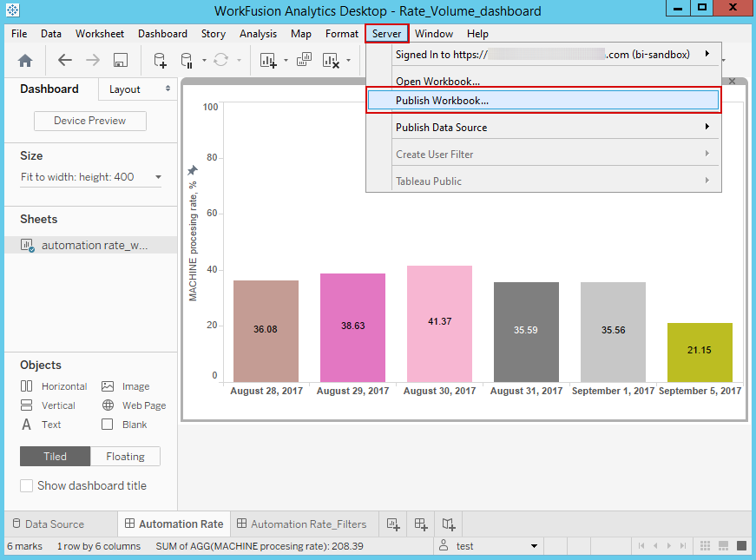Select Floating layout mode
756x560 pixels.
[125, 457]
